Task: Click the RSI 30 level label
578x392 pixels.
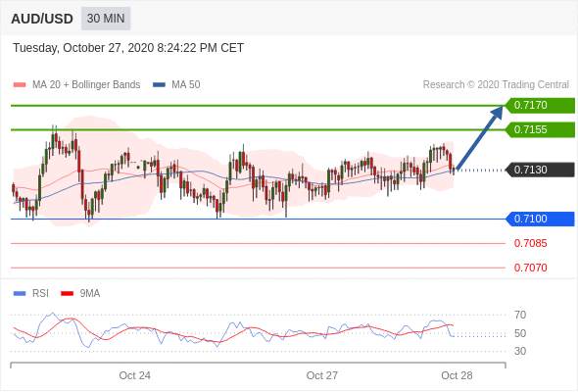Action: coord(520,351)
